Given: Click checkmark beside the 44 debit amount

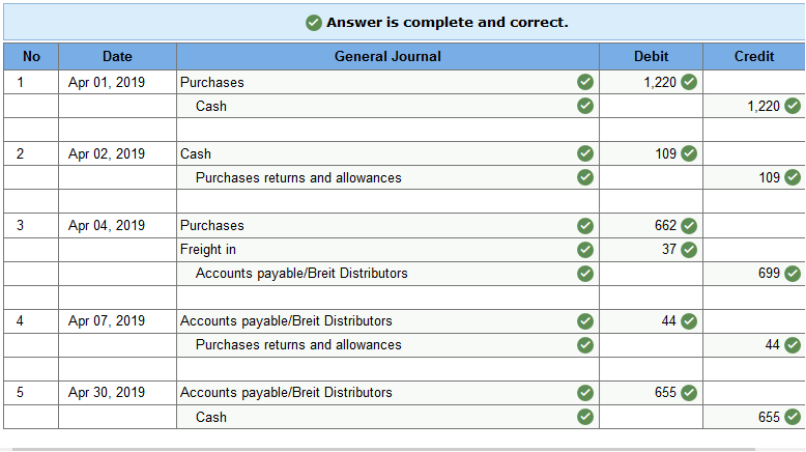Looking at the screenshot, I should click(x=689, y=321).
